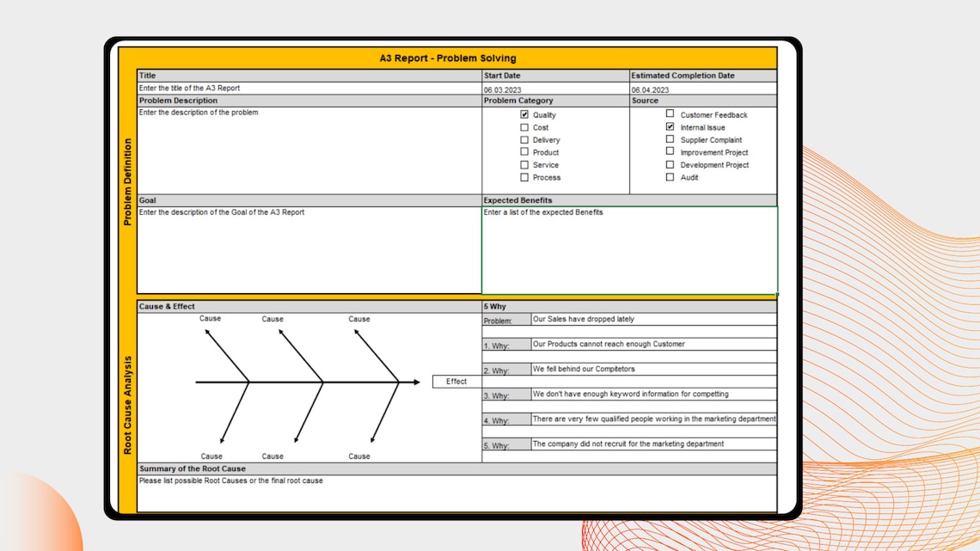
Task: Check the Improvement Project source
Action: point(670,151)
